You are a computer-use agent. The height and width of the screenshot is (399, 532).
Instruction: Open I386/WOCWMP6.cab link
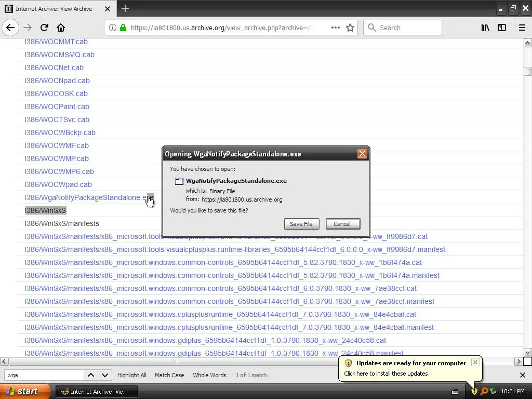coord(59,171)
